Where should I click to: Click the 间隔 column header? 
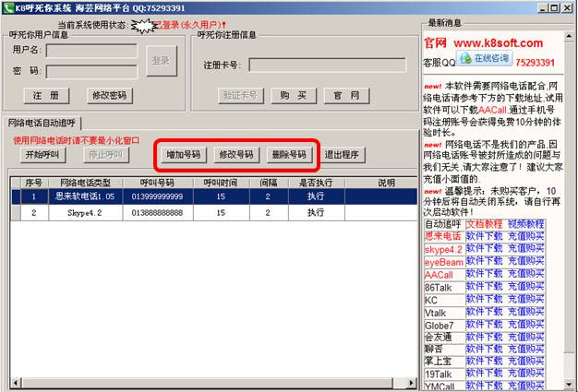[269, 183]
